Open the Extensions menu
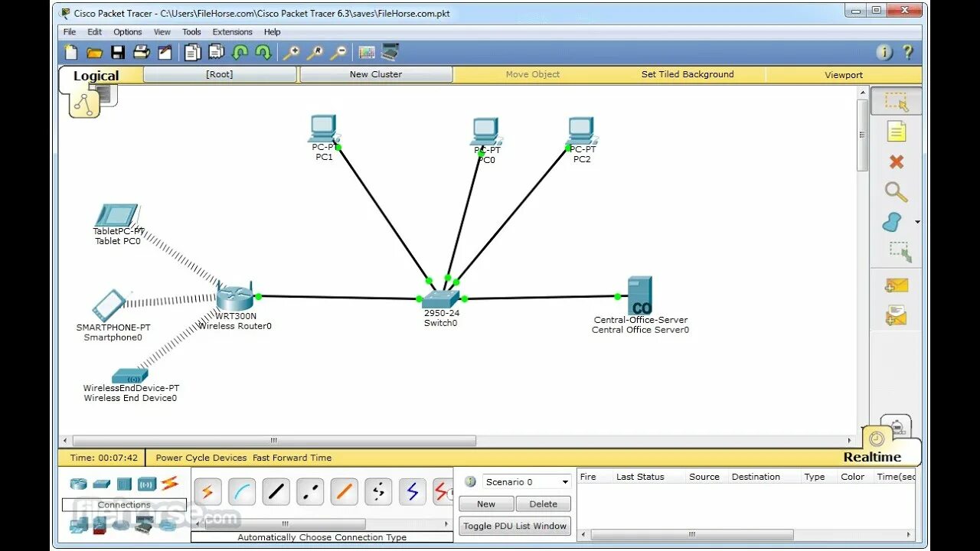The height and width of the screenshot is (551, 980). 233,32
